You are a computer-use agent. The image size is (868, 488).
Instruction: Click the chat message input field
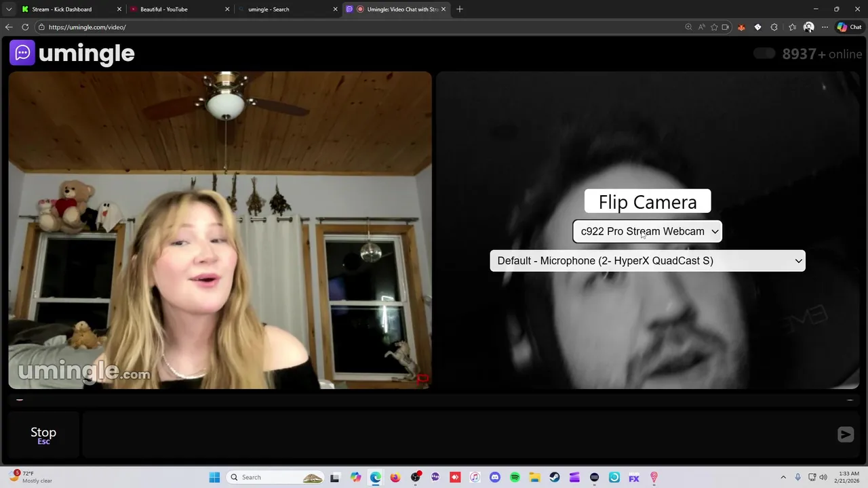coord(456,434)
